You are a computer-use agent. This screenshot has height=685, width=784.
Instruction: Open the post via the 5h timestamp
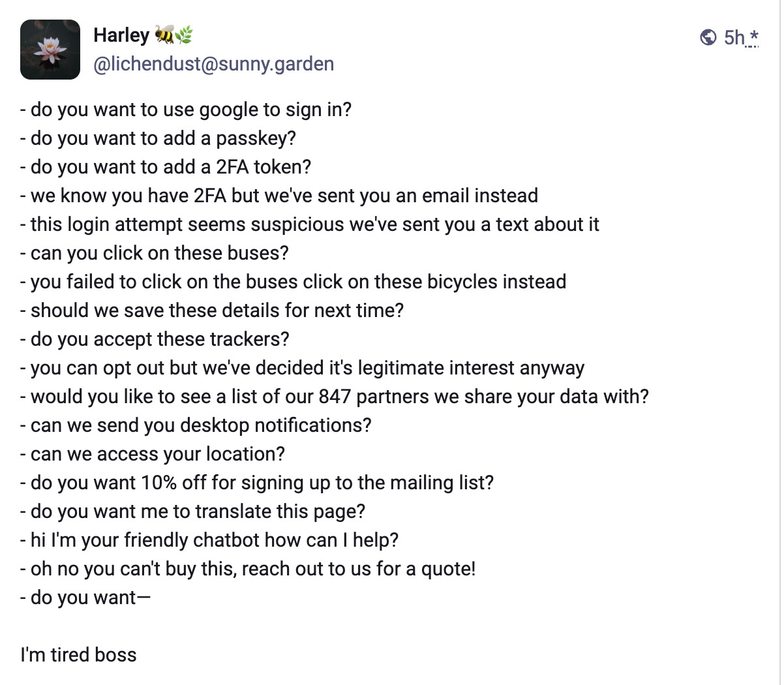pos(734,37)
